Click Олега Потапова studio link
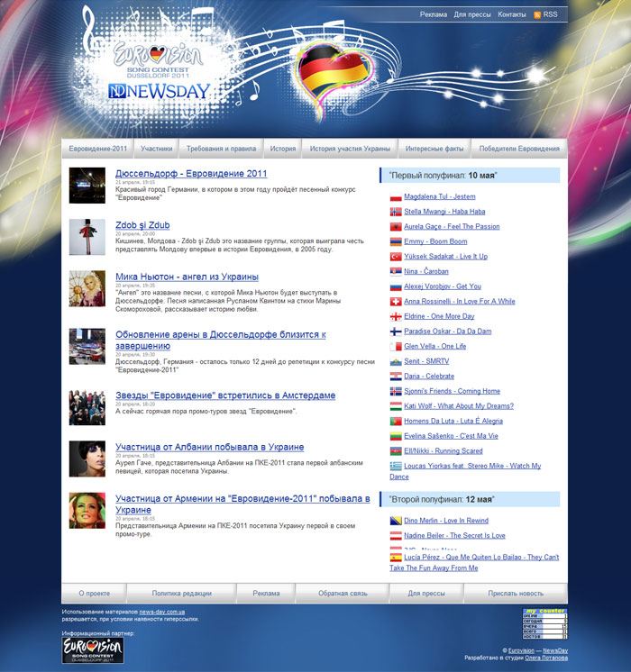This screenshot has width=631, height=672. pyautogui.click(x=546, y=658)
